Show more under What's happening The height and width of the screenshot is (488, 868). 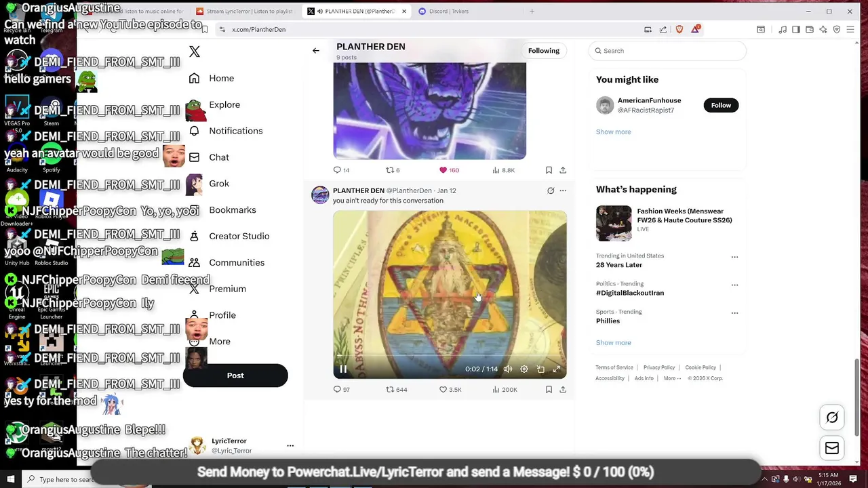[613, 343]
